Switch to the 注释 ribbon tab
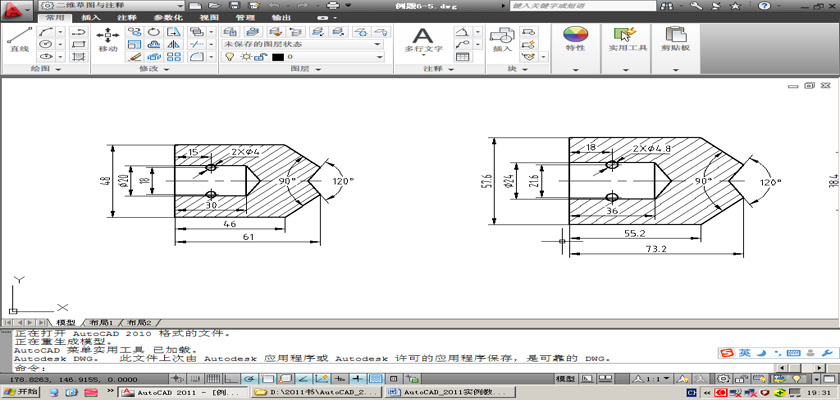Viewport: 840px width, 400px height. tap(127, 17)
